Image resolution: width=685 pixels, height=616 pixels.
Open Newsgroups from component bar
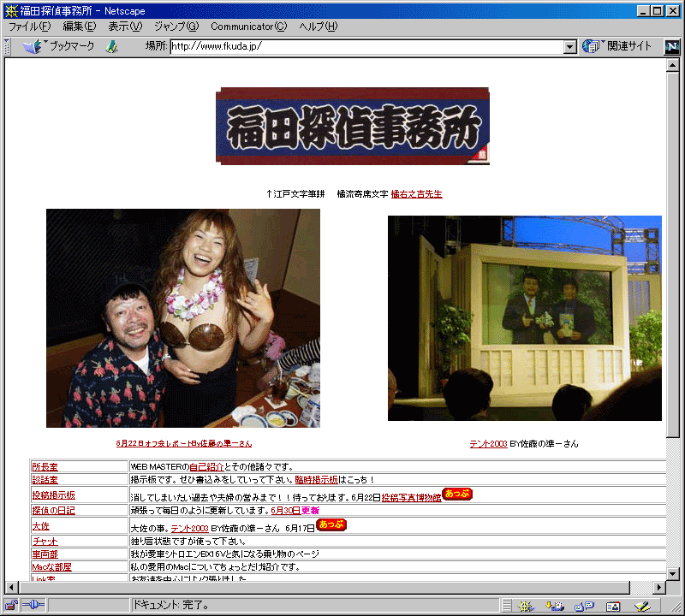point(584,606)
